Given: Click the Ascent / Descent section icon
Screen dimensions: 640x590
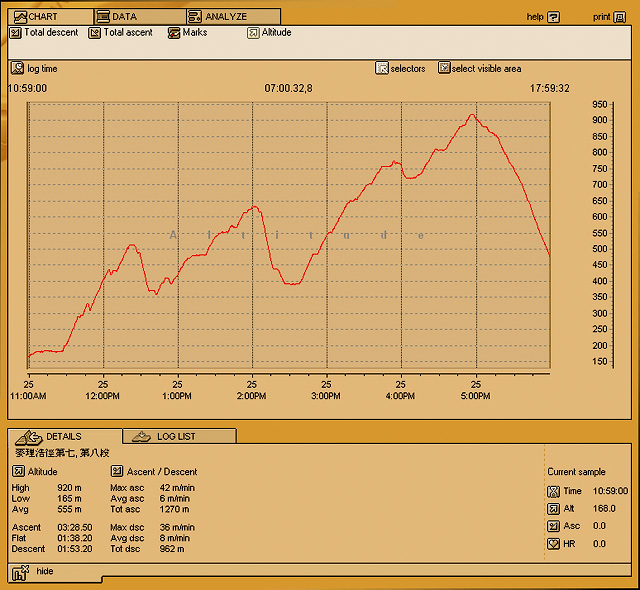Looking at the screenshot, I should point(117,471).
